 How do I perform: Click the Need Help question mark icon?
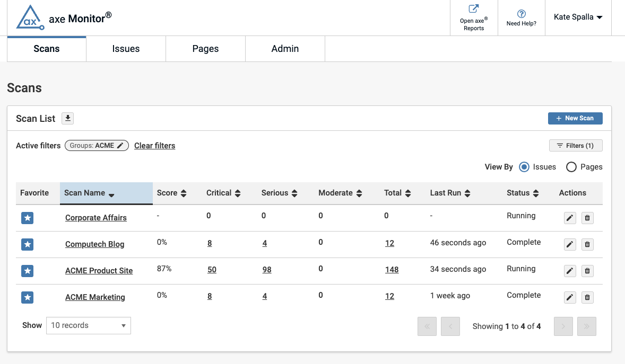click(x=521, y=14)
